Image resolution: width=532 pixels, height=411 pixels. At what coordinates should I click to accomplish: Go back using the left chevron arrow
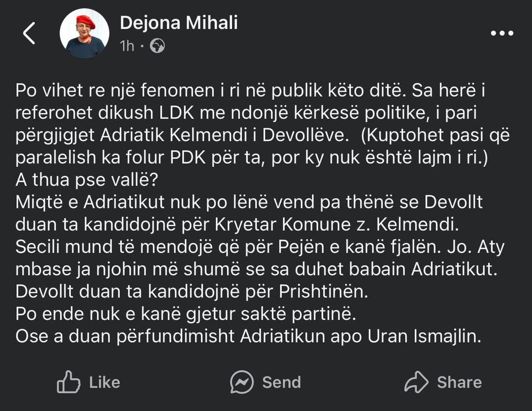click(x=29, y=33)
